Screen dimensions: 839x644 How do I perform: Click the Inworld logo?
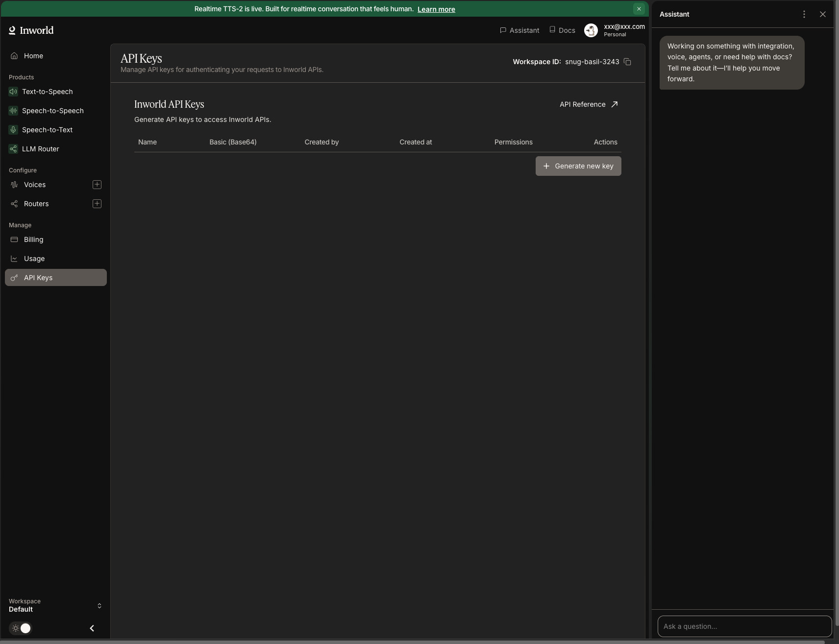pyautogui.click(x=31, y=30)
